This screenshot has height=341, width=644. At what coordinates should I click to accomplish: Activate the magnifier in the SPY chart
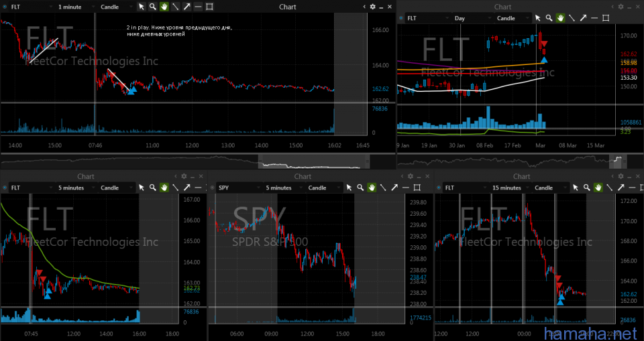click(x=360, y=188)
